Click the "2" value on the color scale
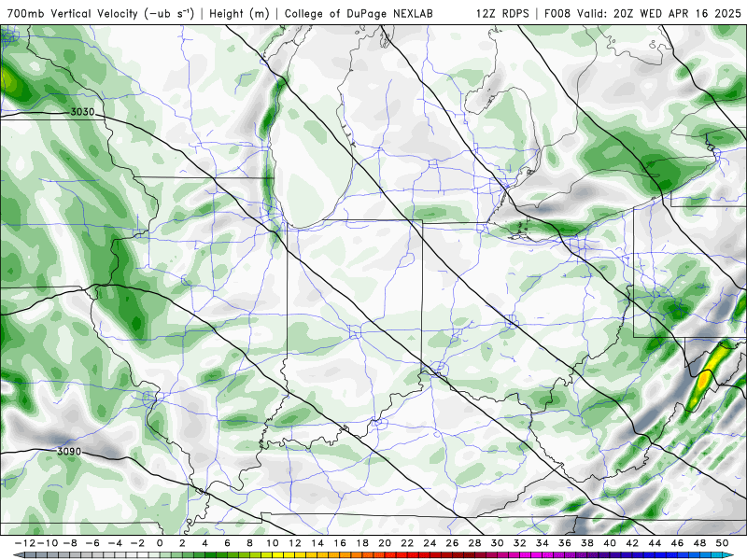 pos(182,543)
